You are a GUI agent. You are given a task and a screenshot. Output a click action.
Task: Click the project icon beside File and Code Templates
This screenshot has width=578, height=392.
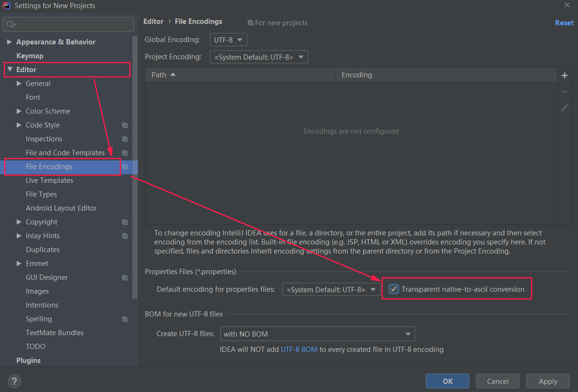tap(125, 153)
